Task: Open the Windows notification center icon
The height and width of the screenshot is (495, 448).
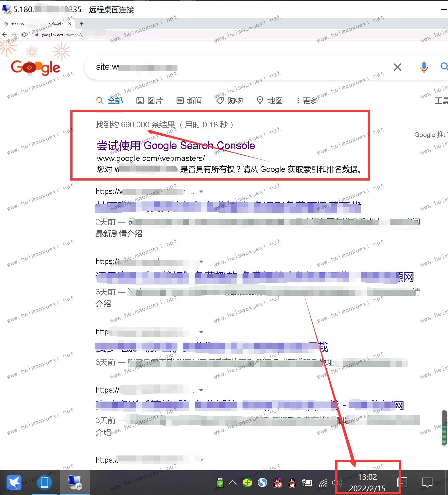Action: 427,483
